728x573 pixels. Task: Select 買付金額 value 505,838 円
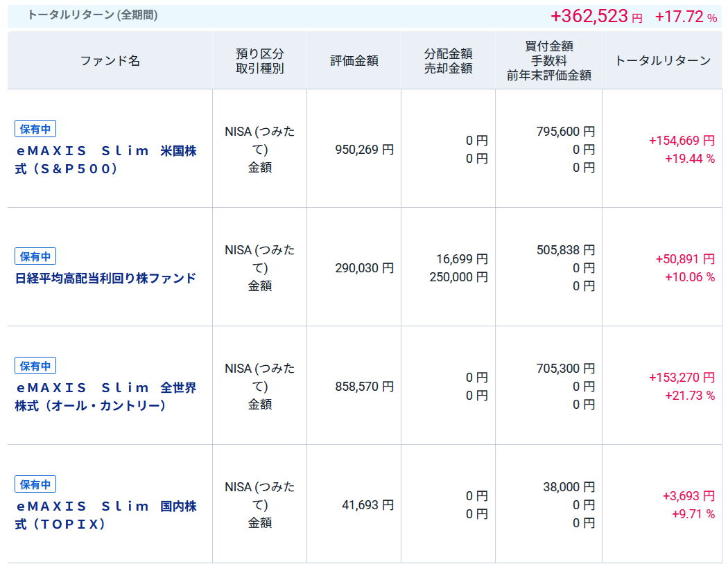coord(566,250)
